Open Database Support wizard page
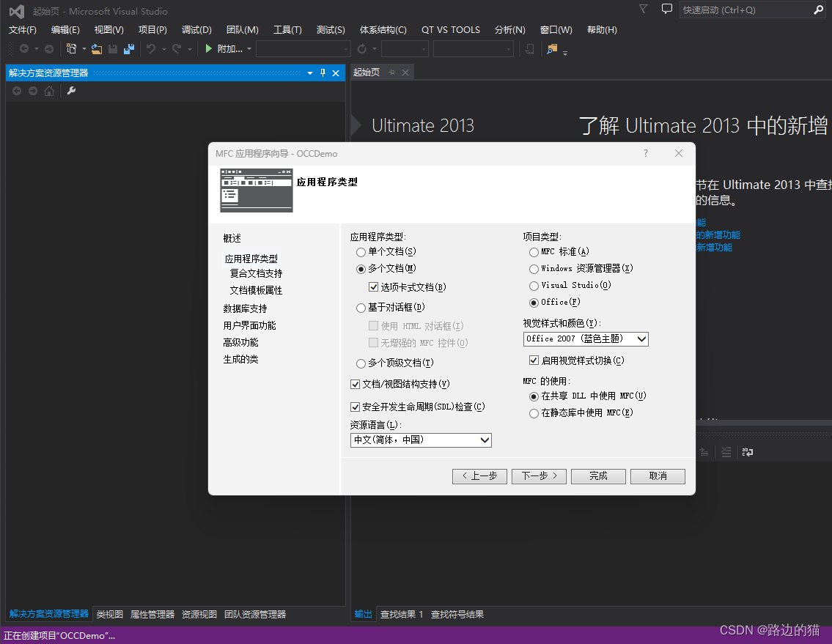 (245, 308)
